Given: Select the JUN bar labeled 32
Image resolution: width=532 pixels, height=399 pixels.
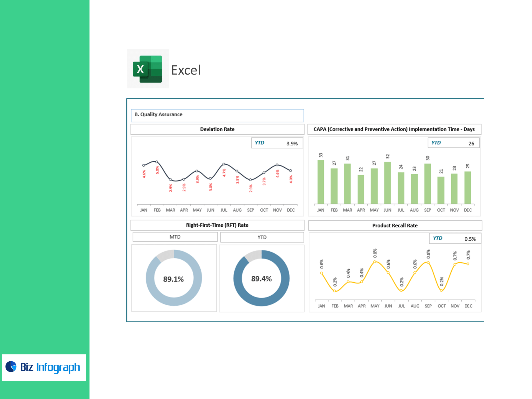Looking at the screenshot, I should pyautogui.click(x=387, y=183).
